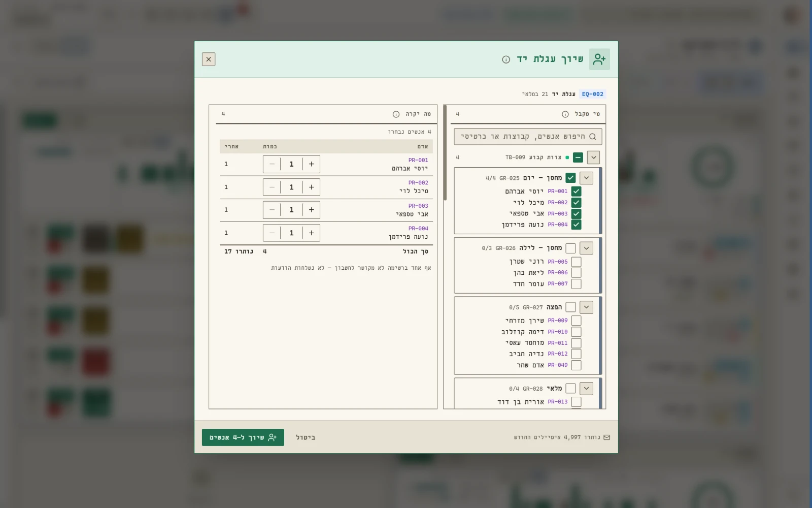812x508 pixels.
Task: Click the EQ-002 equipment tag
Action: click(x=593, y=94)
